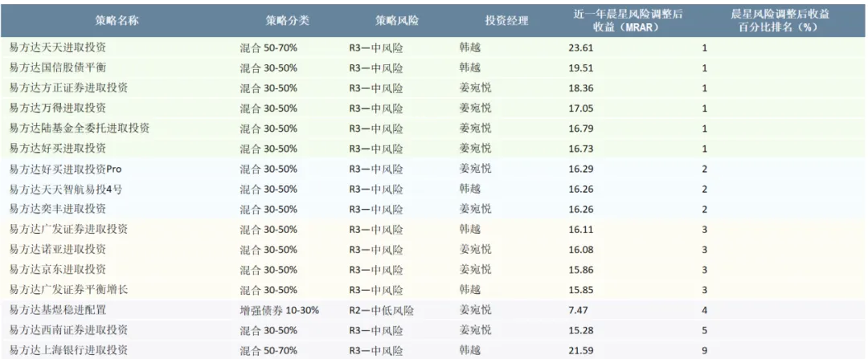
Task: Click the 增强债券 10-30% category cell
Action: tap(280, 310)
